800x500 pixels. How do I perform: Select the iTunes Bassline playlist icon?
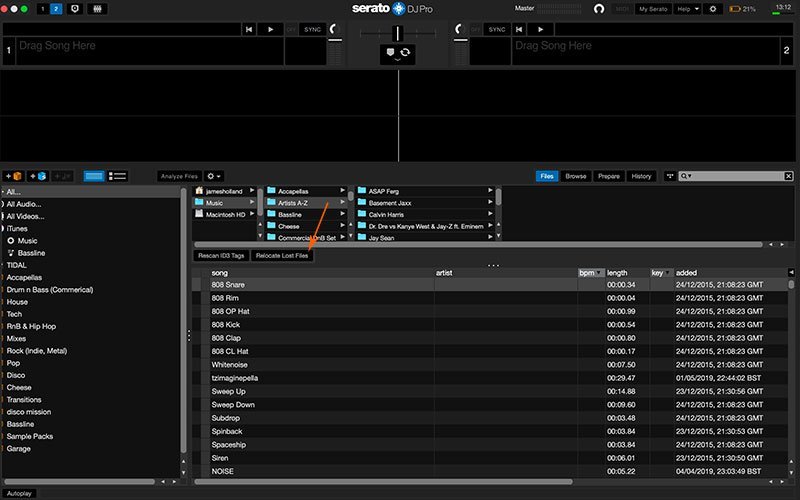click(11, 253)
